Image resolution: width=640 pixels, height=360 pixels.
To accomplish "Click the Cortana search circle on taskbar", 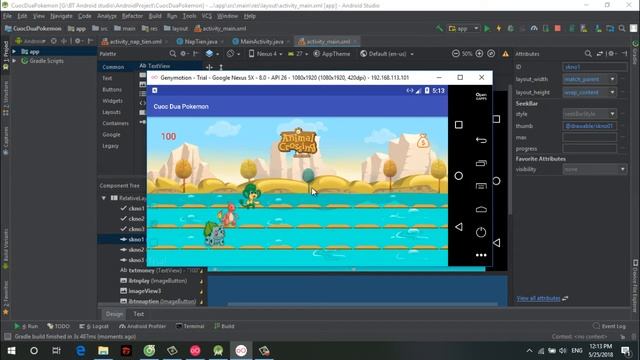I will click(x=34, y=351).
